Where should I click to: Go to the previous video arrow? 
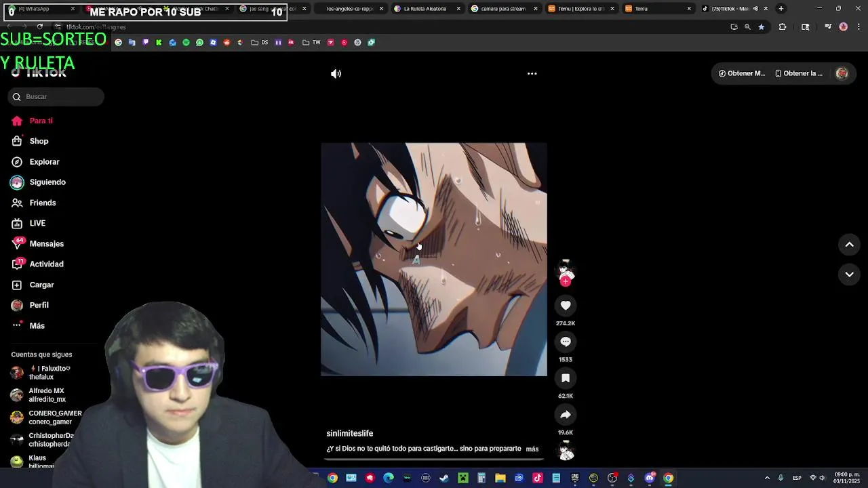[x=849, y=245]
